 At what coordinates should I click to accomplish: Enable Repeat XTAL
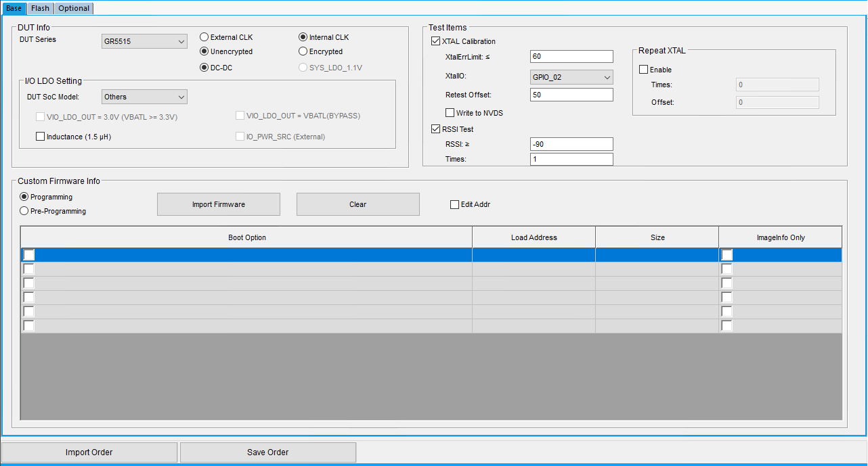click(643, 69)
